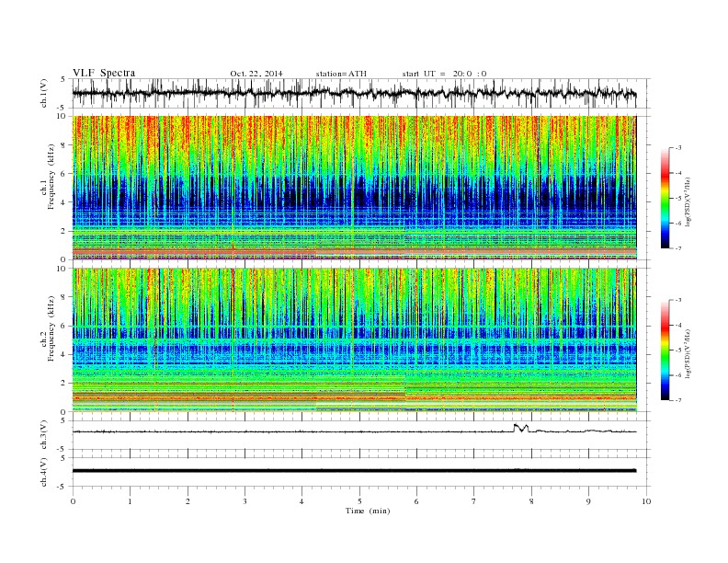Click the "ch.1(V)" waveform axis label
Screen dimensions: 728x563
click(43, 93)
